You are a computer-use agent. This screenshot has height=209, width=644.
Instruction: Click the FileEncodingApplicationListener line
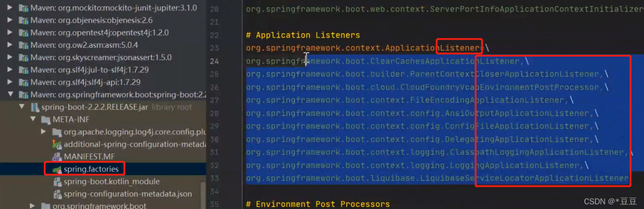point(410,100)
